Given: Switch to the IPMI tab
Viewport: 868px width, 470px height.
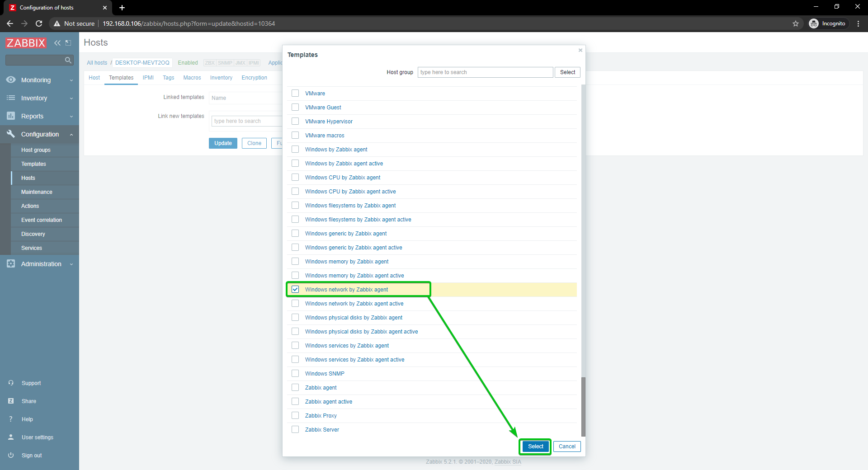Looking at the screenshot, I should pos(148,78).
